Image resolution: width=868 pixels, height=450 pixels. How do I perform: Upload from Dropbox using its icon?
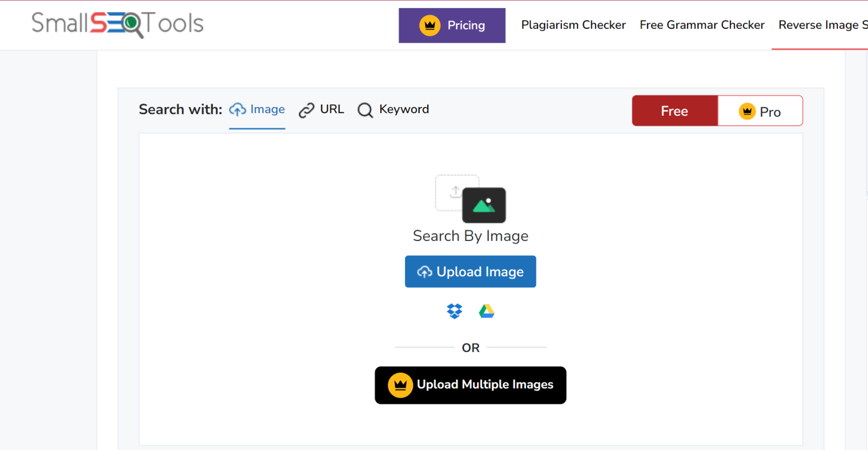[x=455, y=311]
